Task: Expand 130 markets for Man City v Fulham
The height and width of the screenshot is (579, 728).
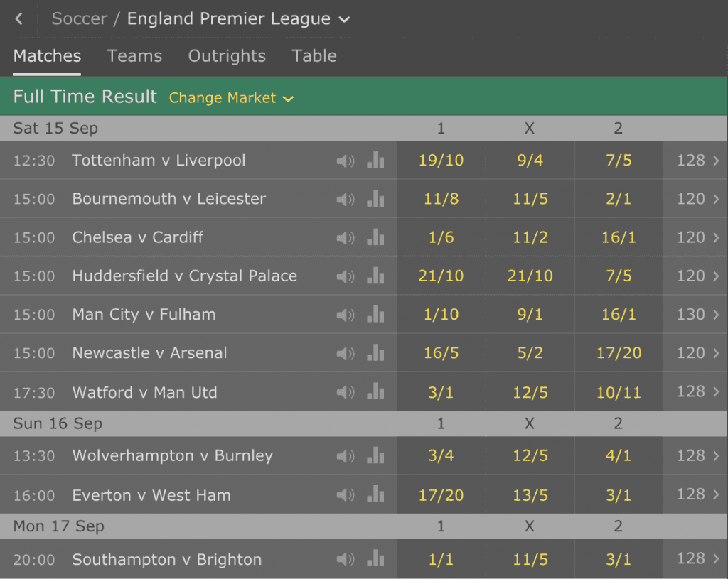Action: coord(697,314)
